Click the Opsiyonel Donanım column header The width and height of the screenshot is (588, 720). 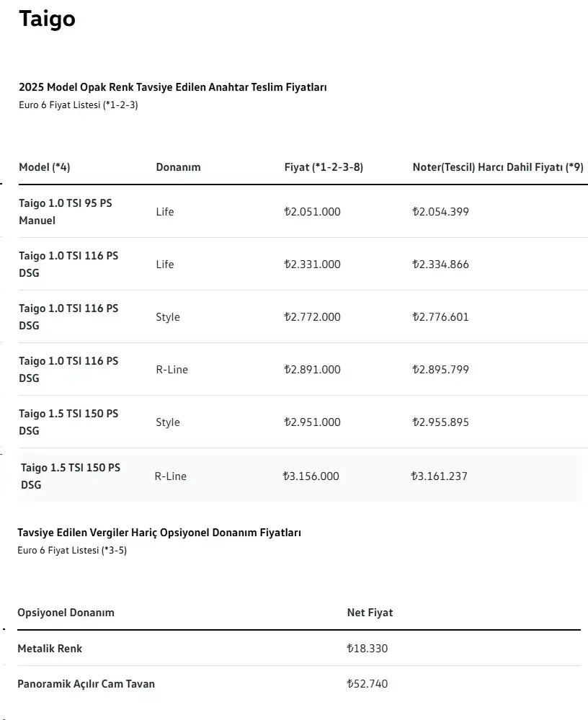click(66, 613)
